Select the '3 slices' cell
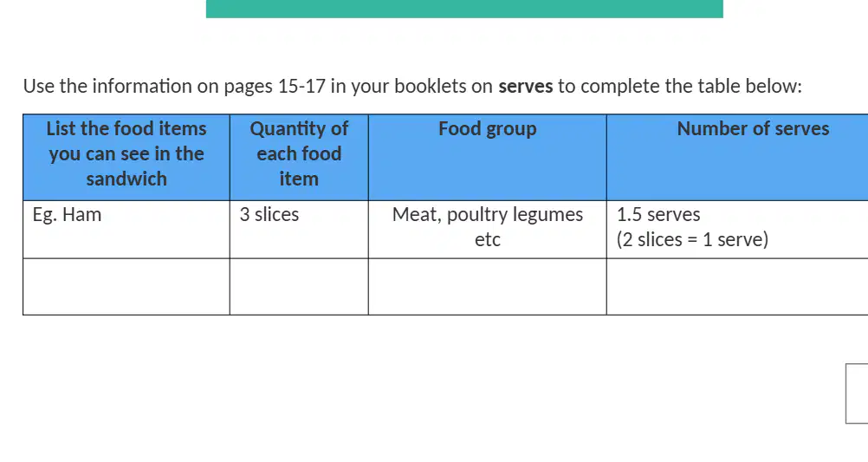This screenshot has height=462, width=868. tap(299, 230)
